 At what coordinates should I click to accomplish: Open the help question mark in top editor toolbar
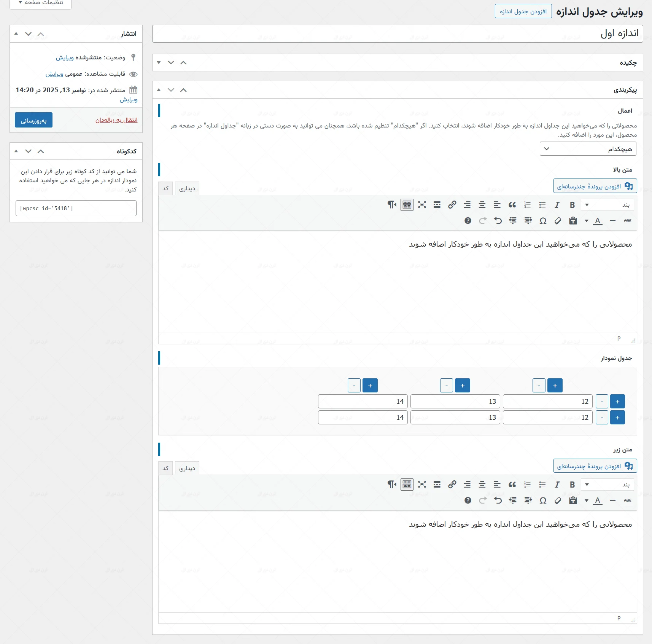(468, 221)
